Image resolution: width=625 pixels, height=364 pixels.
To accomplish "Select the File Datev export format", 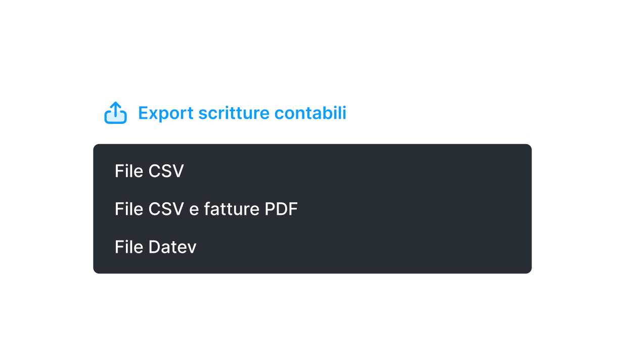I will (312, 247).
